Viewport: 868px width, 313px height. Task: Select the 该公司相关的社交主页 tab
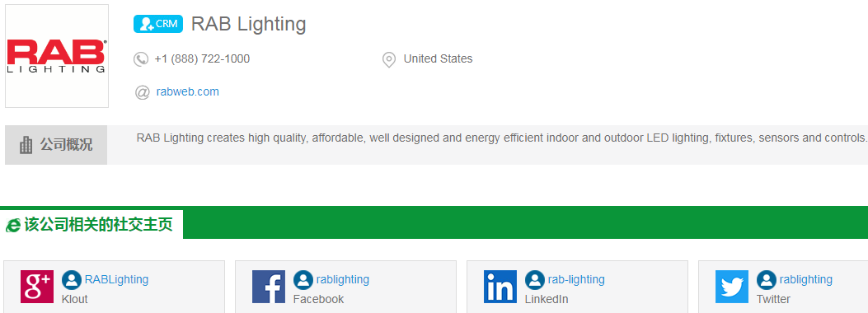point(91,225)
